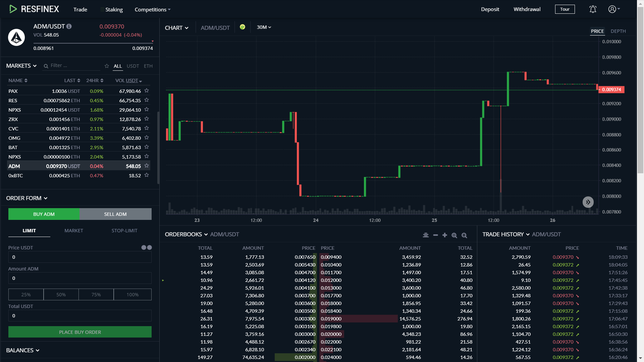This screenshot has height=362, width=644.
Task: Click the 24h price range slider bar
Action: point(93,43)
